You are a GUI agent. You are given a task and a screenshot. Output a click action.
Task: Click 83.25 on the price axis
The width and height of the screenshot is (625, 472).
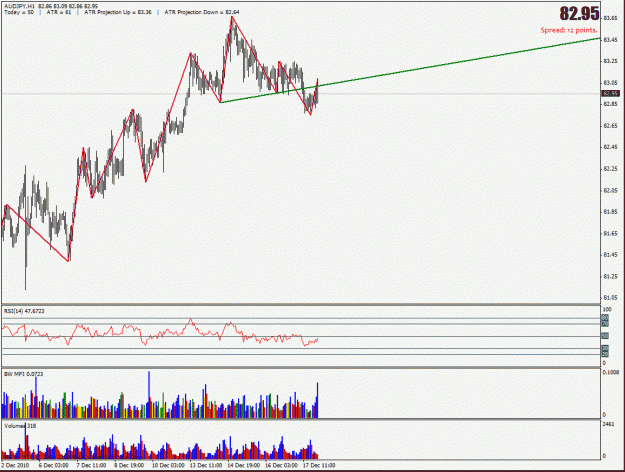click(x=611, y=61)
